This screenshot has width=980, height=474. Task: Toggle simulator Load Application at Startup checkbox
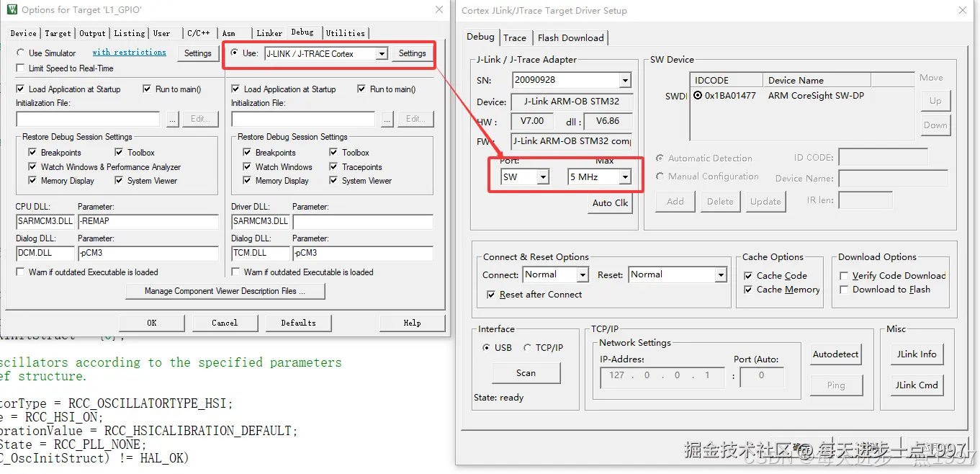coord(21,89)
